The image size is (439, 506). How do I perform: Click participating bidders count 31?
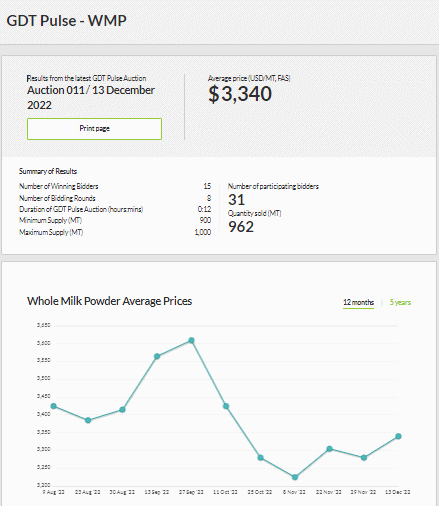click(236, 200)
